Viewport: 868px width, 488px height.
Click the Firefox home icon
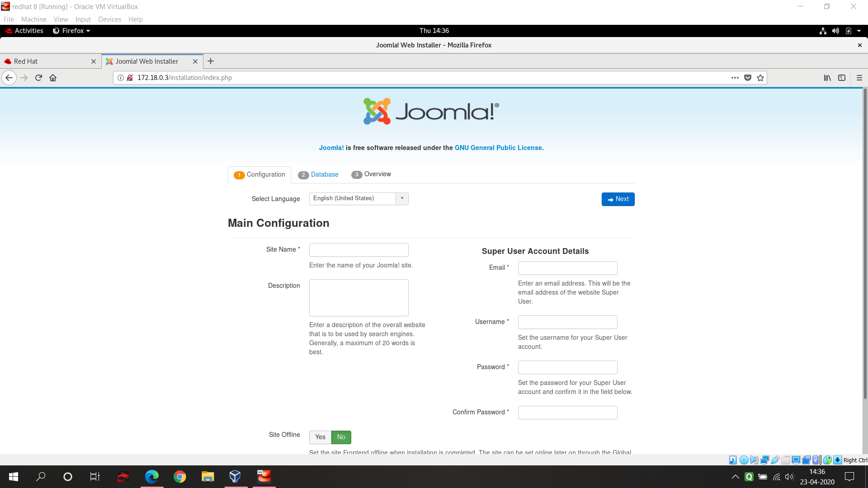point(53,78)
